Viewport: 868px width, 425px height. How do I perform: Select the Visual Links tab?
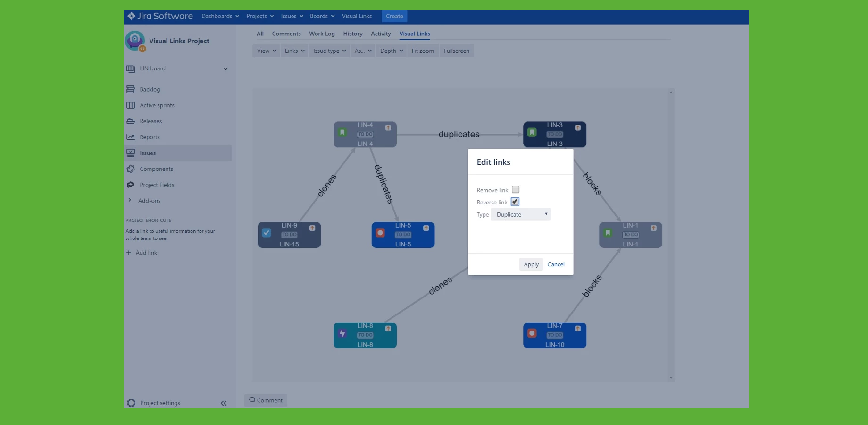(x=415, y=34)
